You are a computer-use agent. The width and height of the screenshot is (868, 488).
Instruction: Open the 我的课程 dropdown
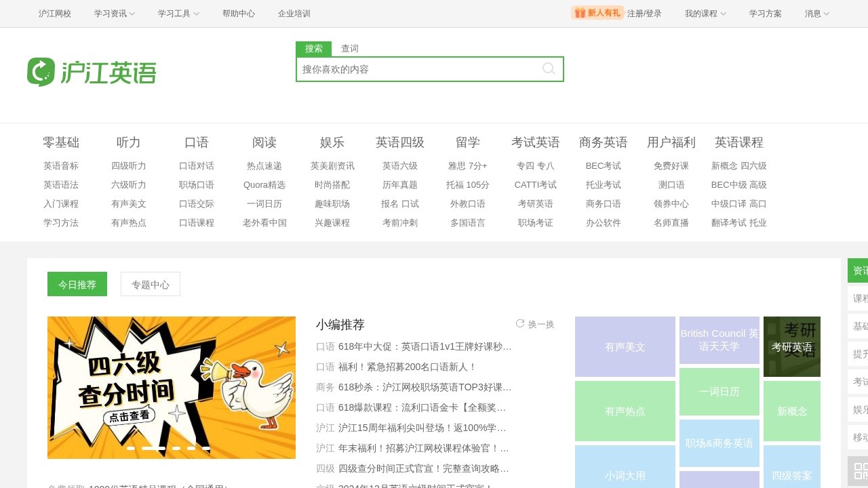pyautogui.click(x=705, y=14)
